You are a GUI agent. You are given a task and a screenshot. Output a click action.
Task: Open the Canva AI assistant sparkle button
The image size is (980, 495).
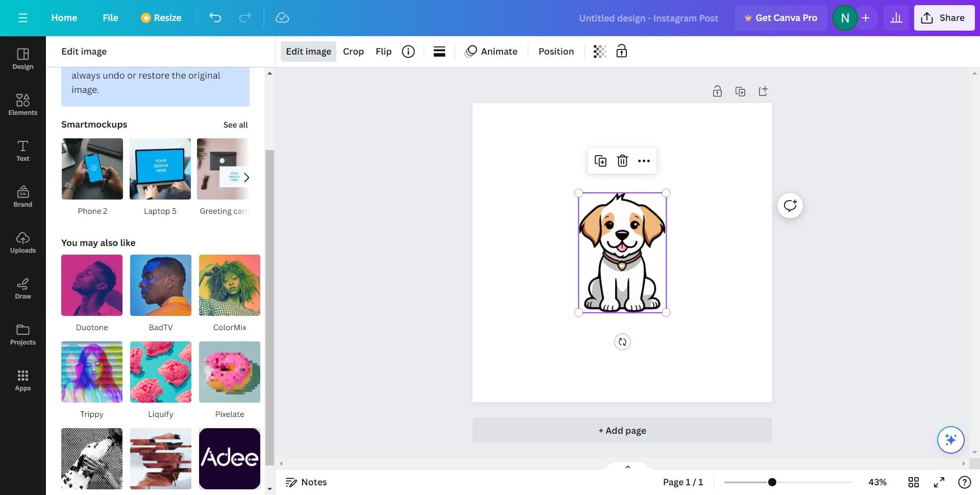click(x=950, y=439)
